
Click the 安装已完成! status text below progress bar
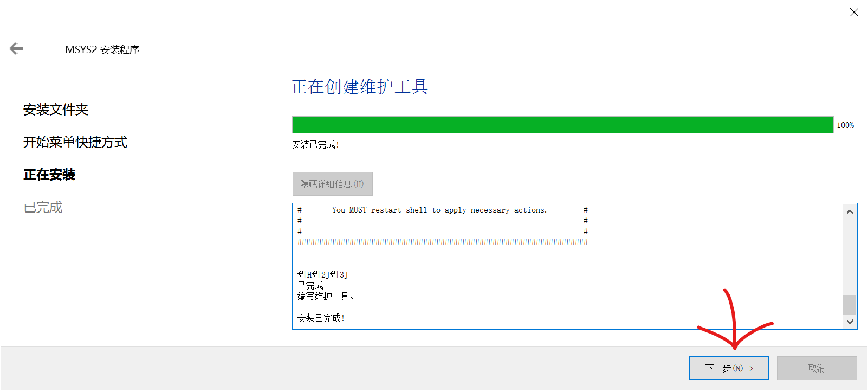click(315, 145)
